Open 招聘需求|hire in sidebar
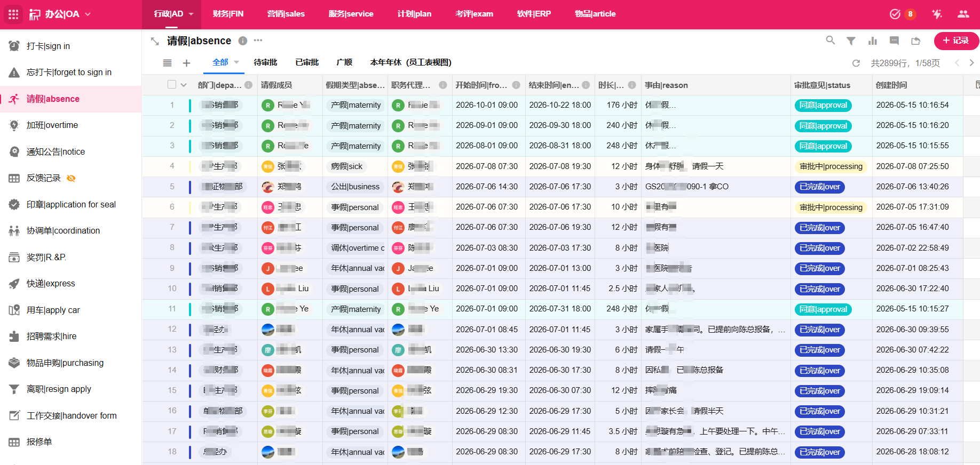Image resolution: width=980 pixels, height=465 pixels. tap(70, 336)
